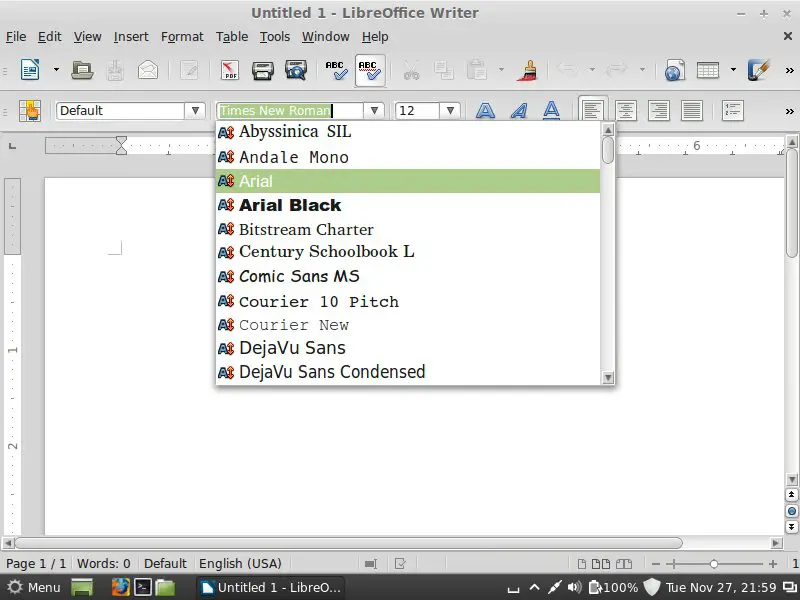The width and height of the screenshot is (800, 600).
Task: Open the Table menu
Action: point(232,37)
